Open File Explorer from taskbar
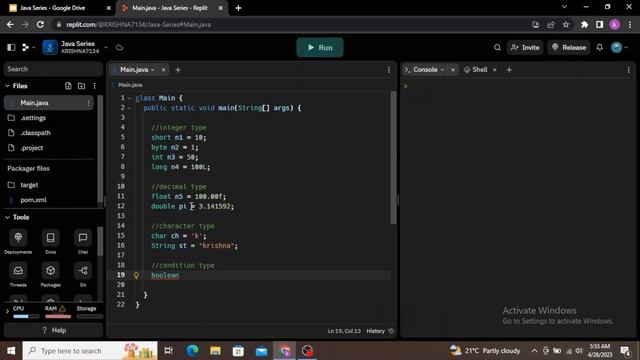 coord(215,351)
